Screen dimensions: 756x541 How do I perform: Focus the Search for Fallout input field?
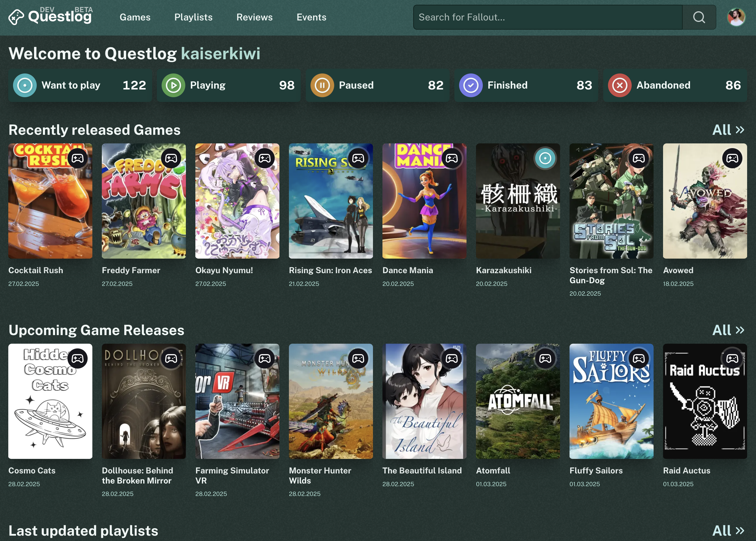tap(548, 17)
